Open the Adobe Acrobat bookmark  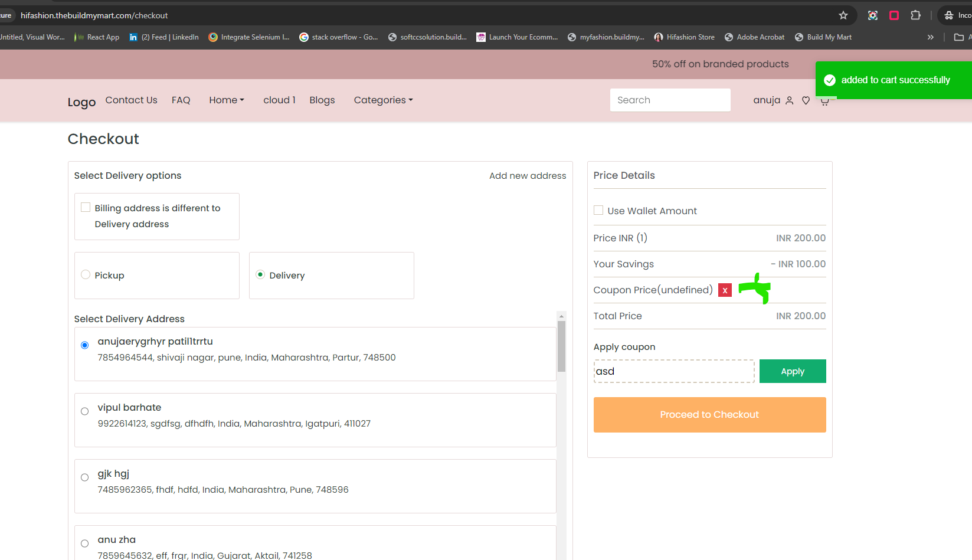(755, 37)
